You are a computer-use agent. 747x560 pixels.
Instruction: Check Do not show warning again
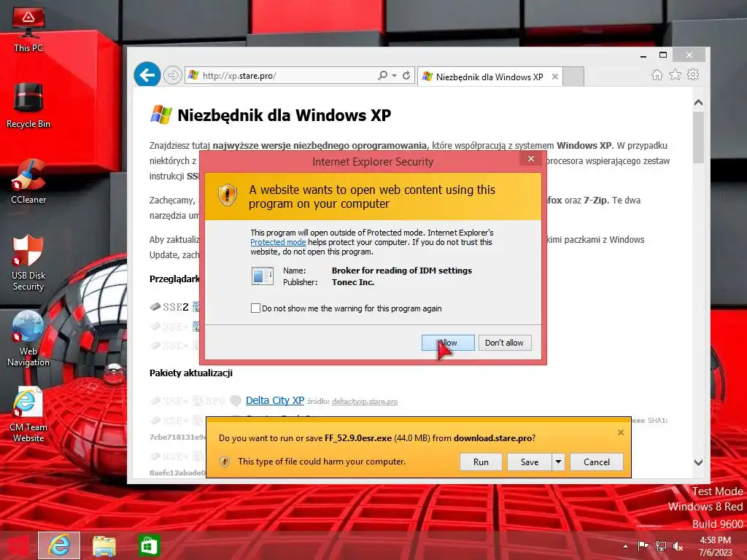(255, 308)
